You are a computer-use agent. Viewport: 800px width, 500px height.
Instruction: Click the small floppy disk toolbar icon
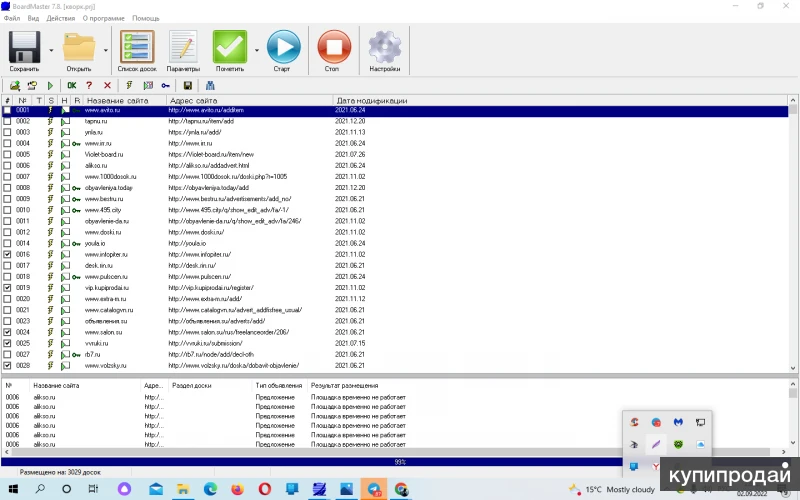tap(187, 86)
